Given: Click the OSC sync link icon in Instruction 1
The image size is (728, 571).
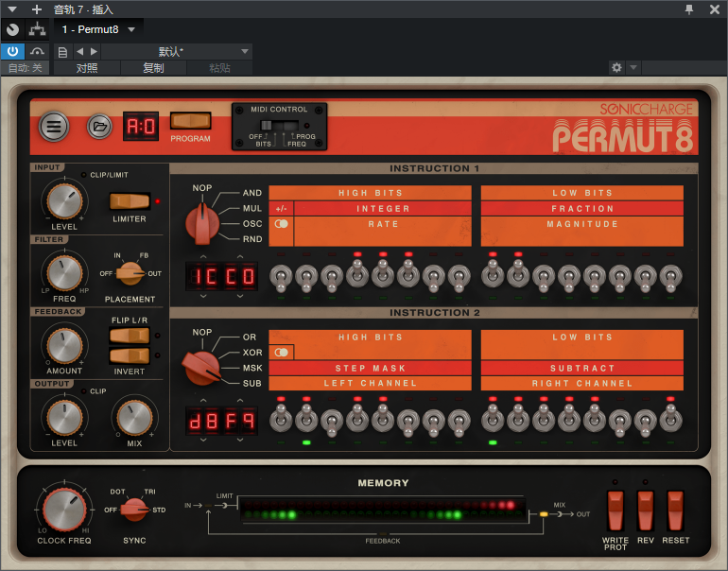Looking at the screenshot, I should tap(281, 224).
